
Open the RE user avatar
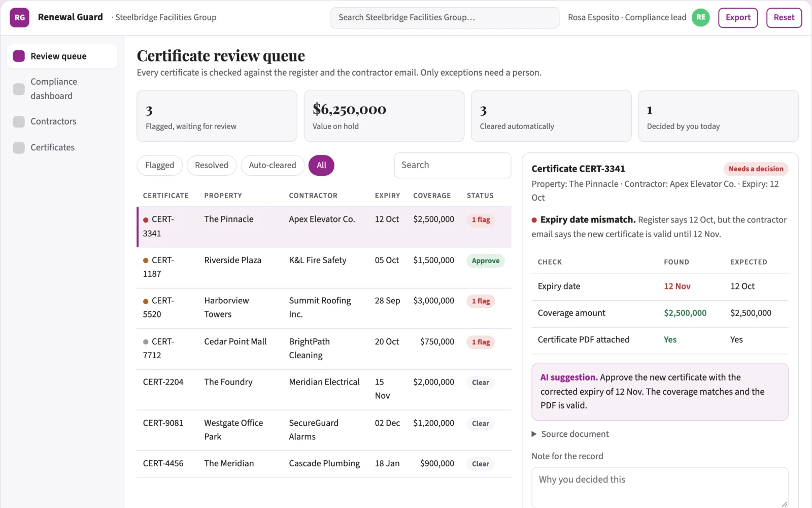click(701, 17)
